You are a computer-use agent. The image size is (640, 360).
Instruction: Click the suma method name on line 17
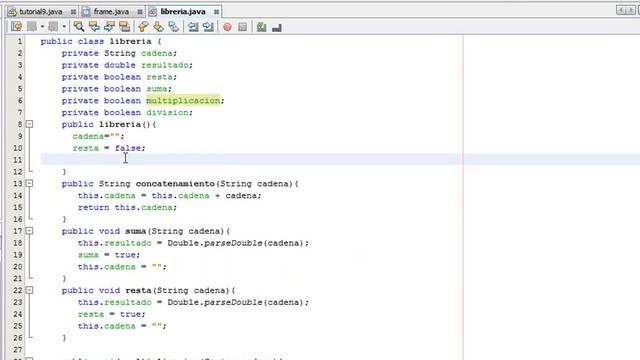pyautogui.click(x=136, y=231)
